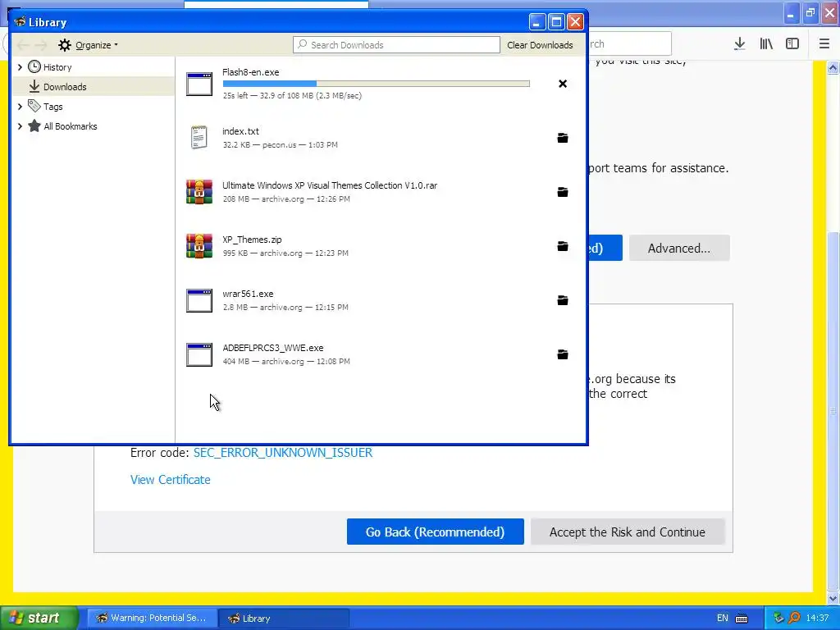
Task: Click the Tags icon in sidebar
Action: [34, 106]
